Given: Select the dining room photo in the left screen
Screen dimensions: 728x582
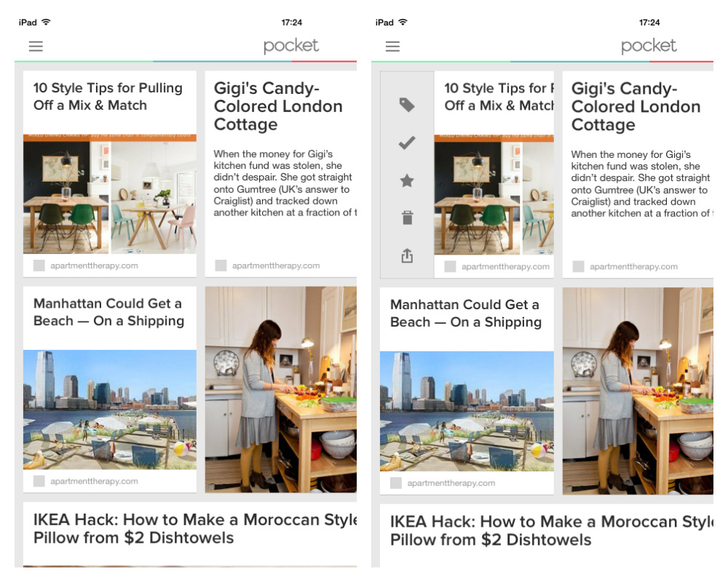Looking at the screenshot, I should pyautogui.click(x=110, y=195).
